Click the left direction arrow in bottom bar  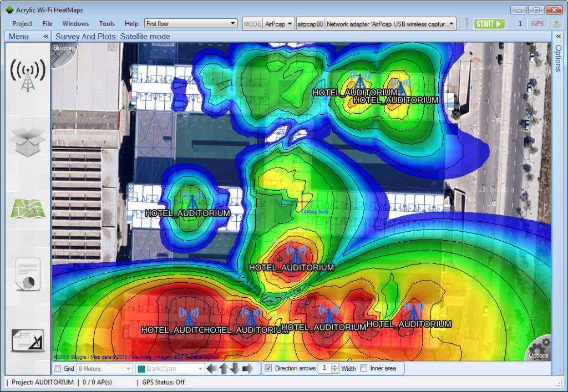[x=212, y=368]
